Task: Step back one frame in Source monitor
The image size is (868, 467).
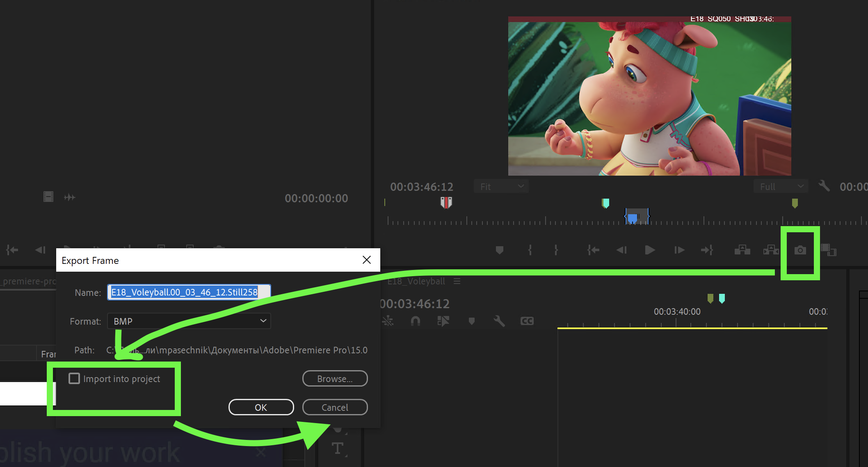Action: point(40,250)
